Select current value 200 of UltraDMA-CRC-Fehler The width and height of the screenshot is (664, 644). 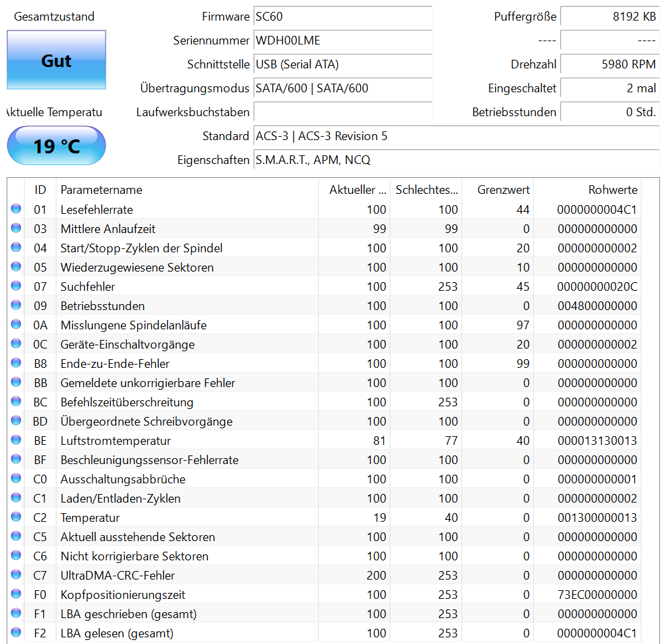coord(376,576)
